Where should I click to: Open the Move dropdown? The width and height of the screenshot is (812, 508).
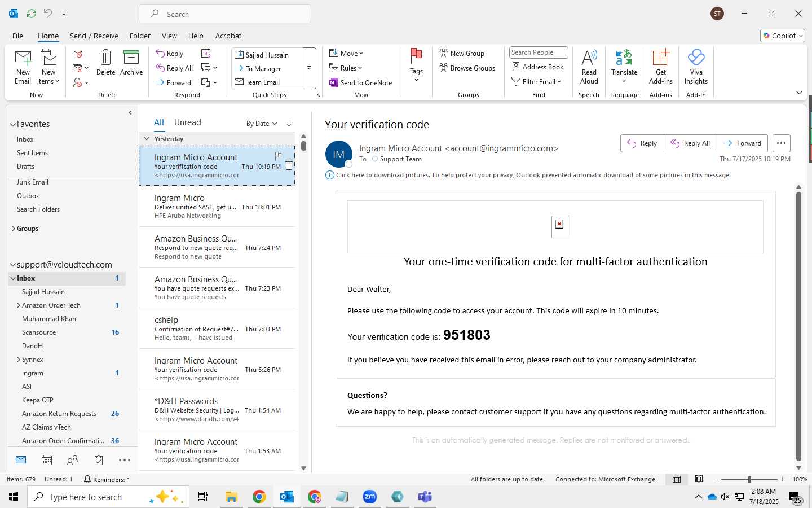click(x=346, y=53)
